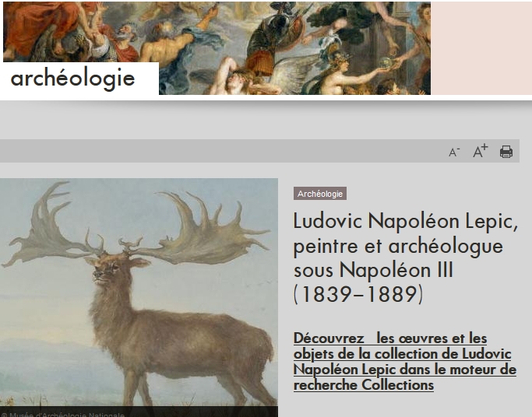This screenshot has width=532, height=417.
Task: Increase text size with the A+ icon
Action: pyautogui.click(x=480, y=151)
